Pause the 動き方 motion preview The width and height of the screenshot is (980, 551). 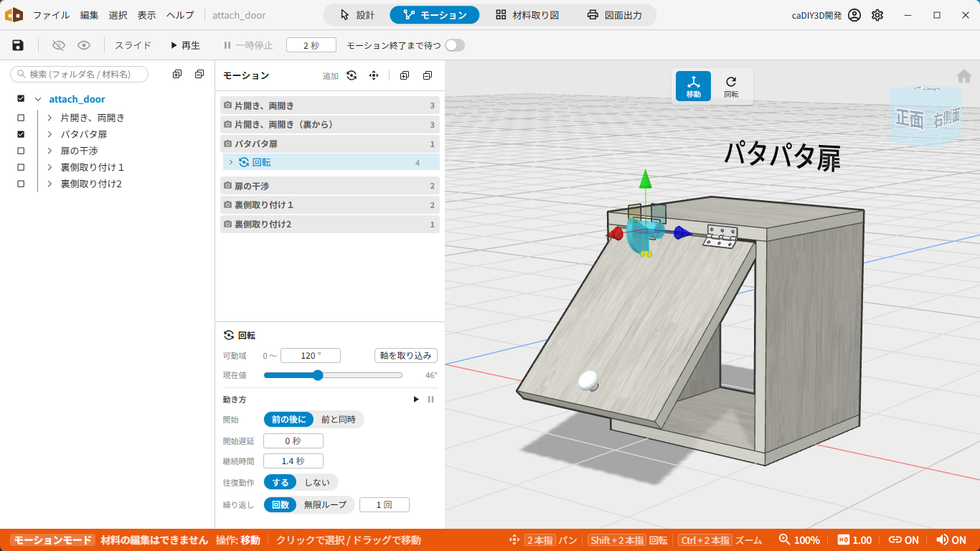pos(431,400)
